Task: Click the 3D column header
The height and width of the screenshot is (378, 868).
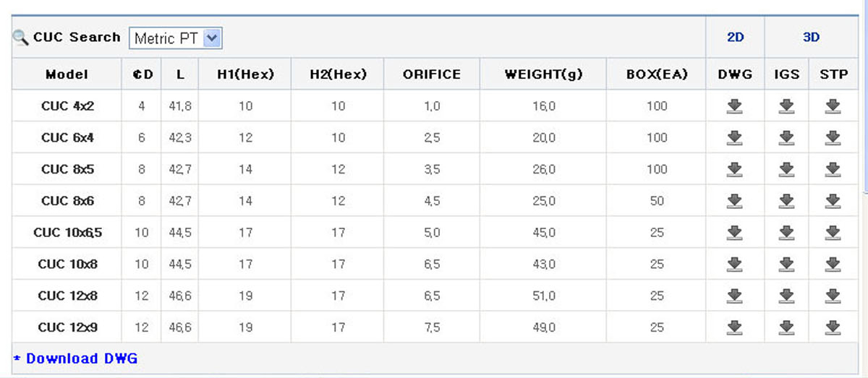Action: [811, 38]
